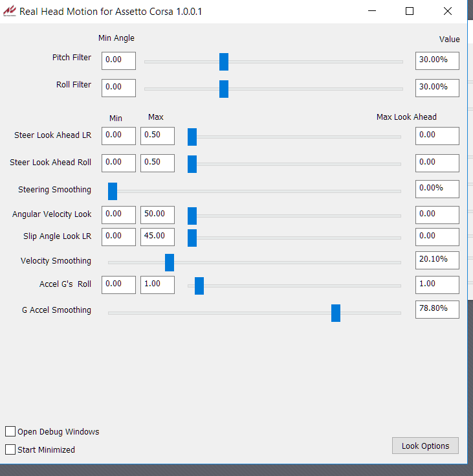The width and height of the screenshot is (473, 476).
Task: Click Slip Angle Look LR Max Look Ahead field
Action: pyautogui.click(x=437, y=237)
